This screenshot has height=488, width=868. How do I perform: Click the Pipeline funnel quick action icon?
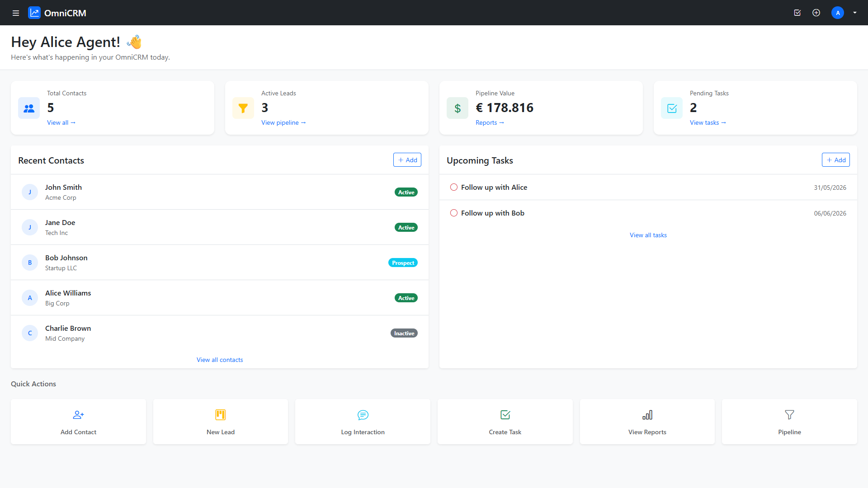coord(789,415)
